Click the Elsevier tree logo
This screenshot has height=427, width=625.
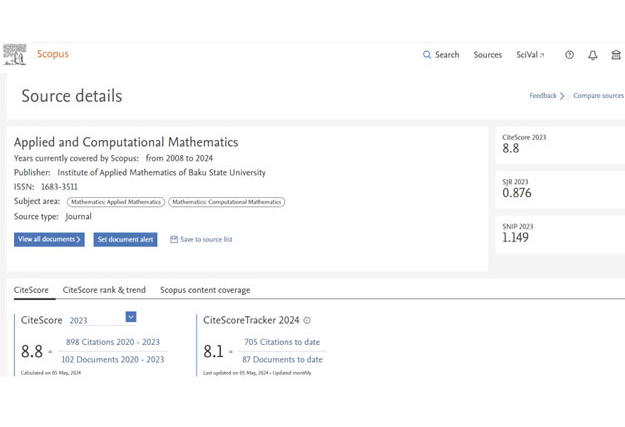point(15,55)
